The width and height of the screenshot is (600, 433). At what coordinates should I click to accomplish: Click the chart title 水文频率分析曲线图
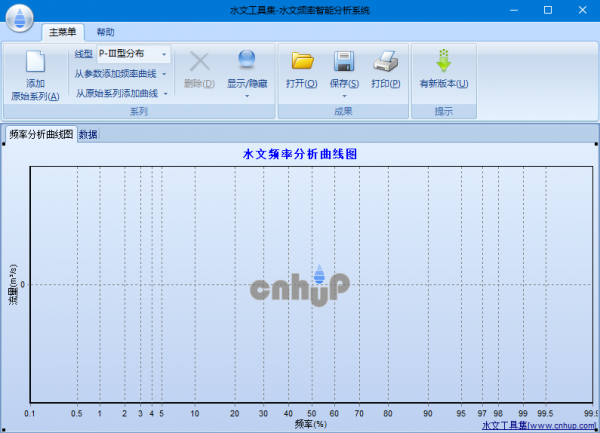300,155
